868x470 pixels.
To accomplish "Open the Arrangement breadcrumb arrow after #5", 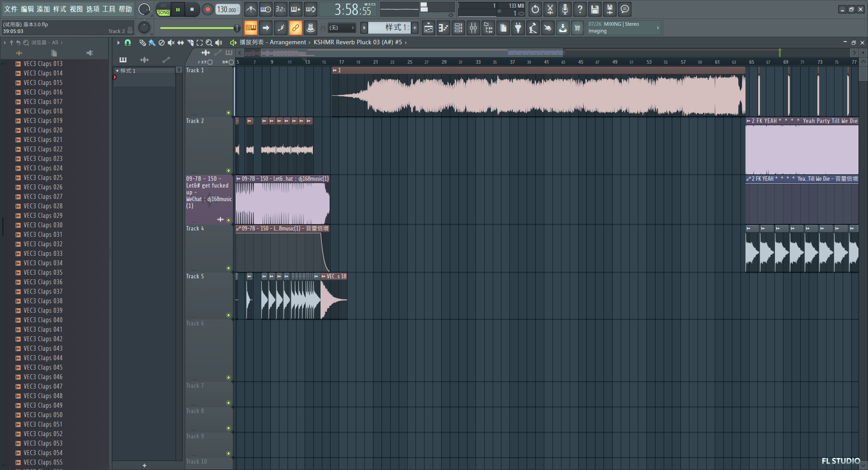I will [406, 42].
